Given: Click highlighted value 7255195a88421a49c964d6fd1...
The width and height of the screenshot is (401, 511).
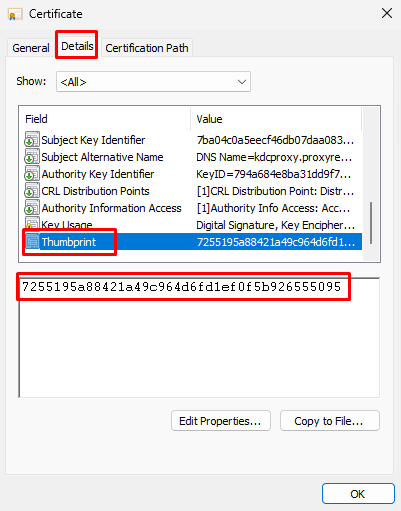Looking at the screenshot, I should click(x=276, y=242).
